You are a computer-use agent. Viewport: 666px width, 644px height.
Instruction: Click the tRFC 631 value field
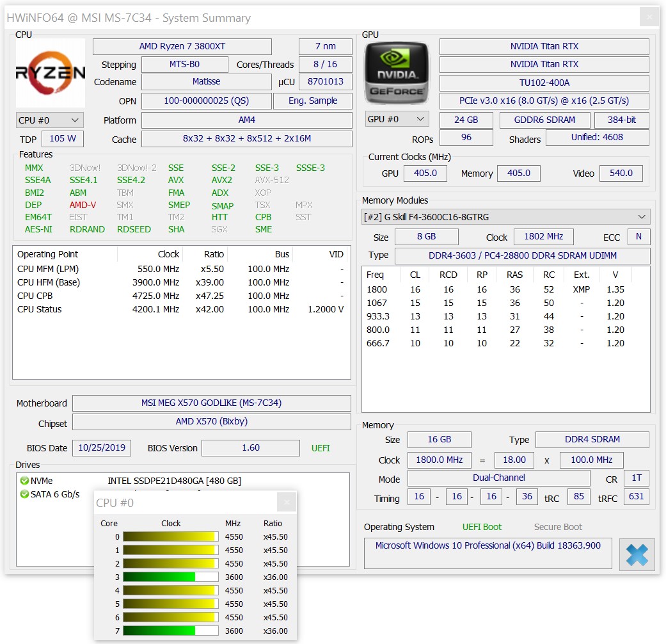pyautogui.click(x=637, y=497)
